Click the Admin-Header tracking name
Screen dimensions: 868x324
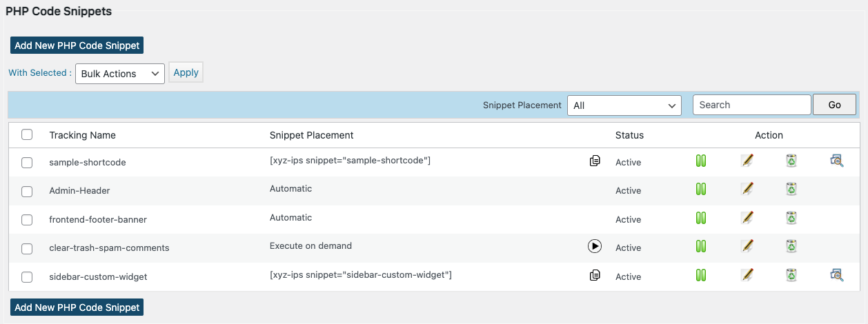pyautogui.click(x=79, y=191)
